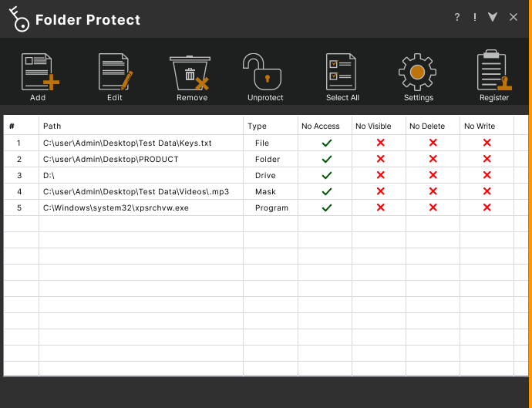532x408 pixels.
Task: Open the Edit tool
Action: click(116, 72)
